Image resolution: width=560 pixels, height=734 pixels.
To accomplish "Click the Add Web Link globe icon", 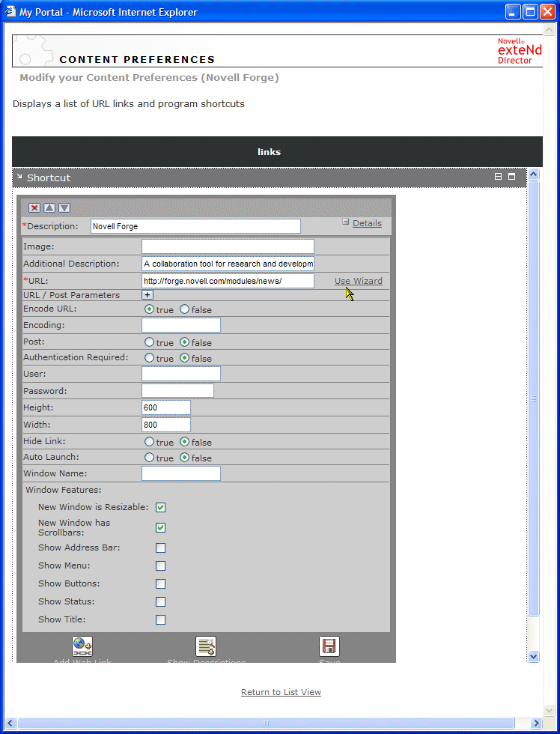I will (82, 646).
